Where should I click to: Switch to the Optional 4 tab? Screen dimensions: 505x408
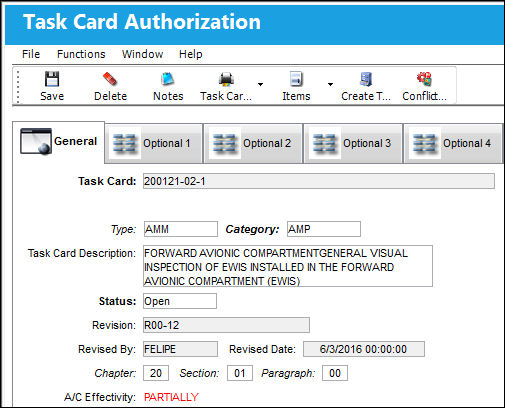click(x=453, y=144)
